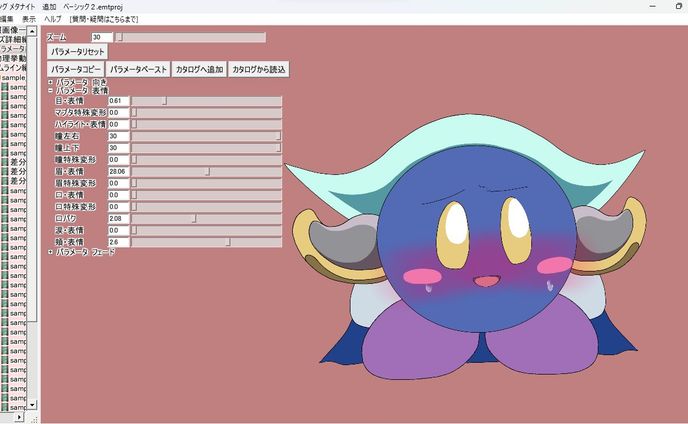Click the ハイライト・表情 slider
This screenshot has width=688, height=424.
(207, 125)
